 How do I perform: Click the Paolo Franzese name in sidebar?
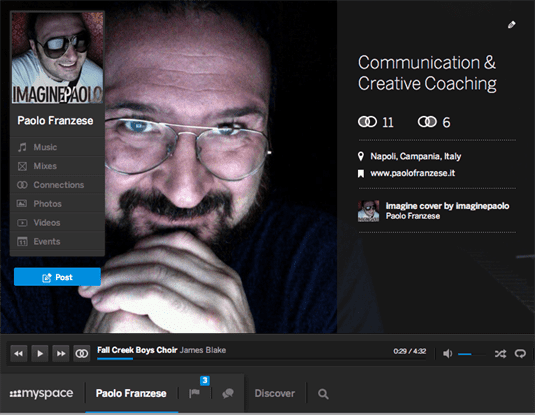55,120
